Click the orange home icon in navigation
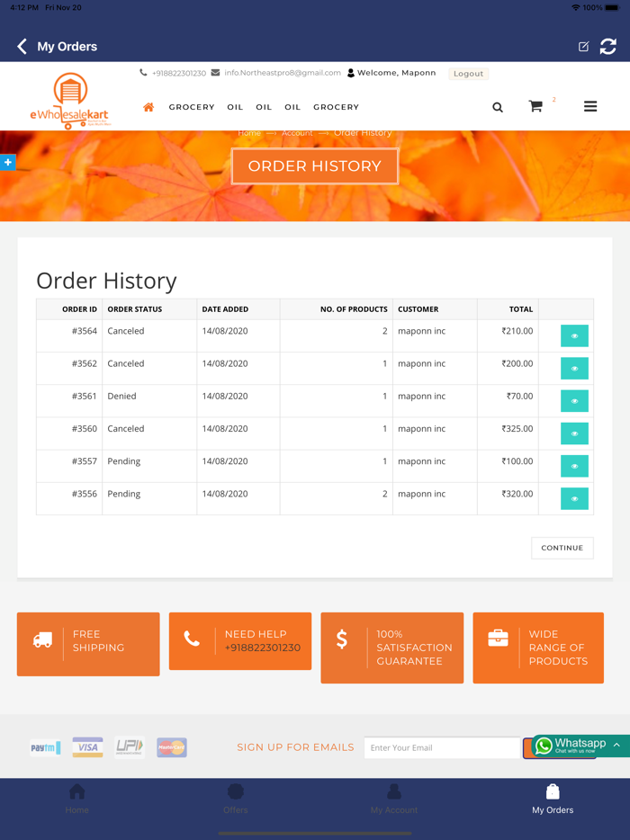This screenshot has width=630, height=840. (x=148, y=107)
